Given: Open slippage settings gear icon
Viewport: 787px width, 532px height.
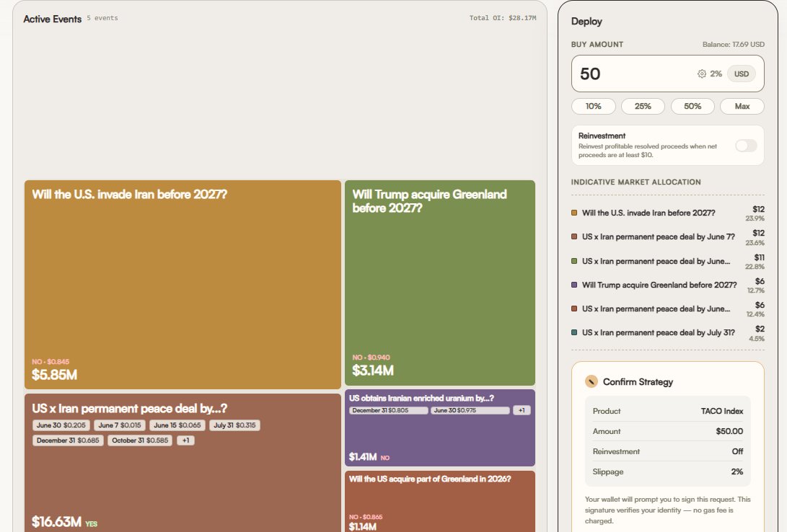Looking at the screenshot, I should tap(701, 74).
